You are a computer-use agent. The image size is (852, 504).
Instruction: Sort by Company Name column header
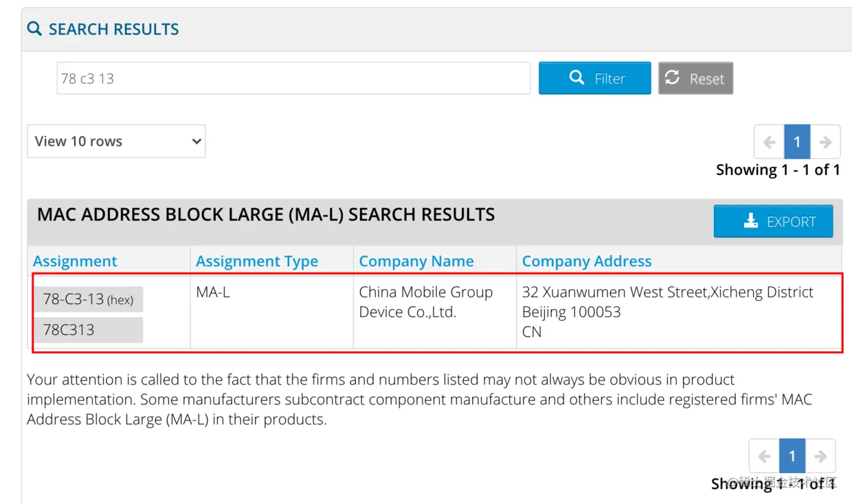(x=416, y=261)
